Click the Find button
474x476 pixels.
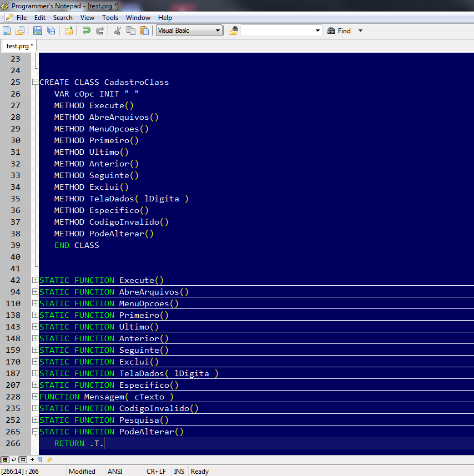(339, 31)
